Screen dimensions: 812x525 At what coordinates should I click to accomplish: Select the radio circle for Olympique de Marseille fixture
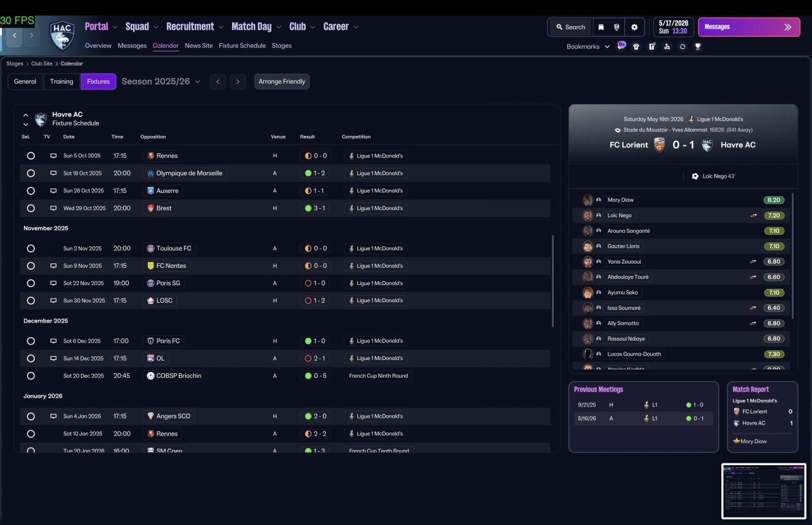pyautogui.click(x=30, y=173)
